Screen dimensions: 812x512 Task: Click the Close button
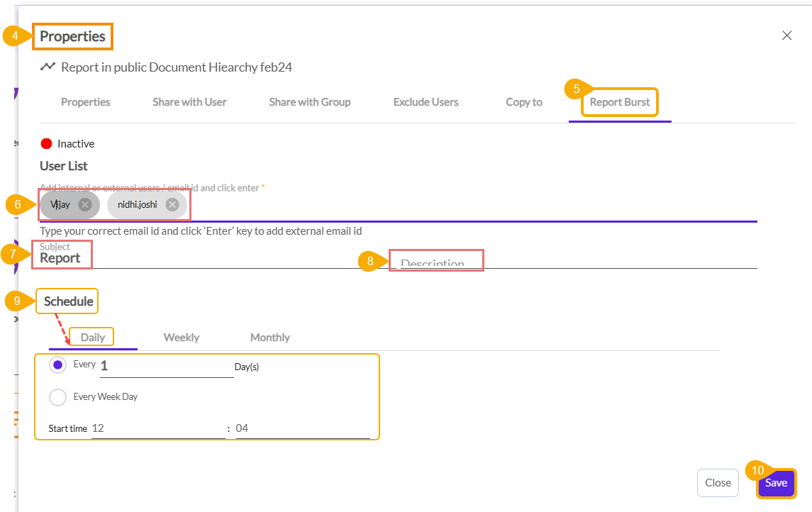click(x=718, y=483)
